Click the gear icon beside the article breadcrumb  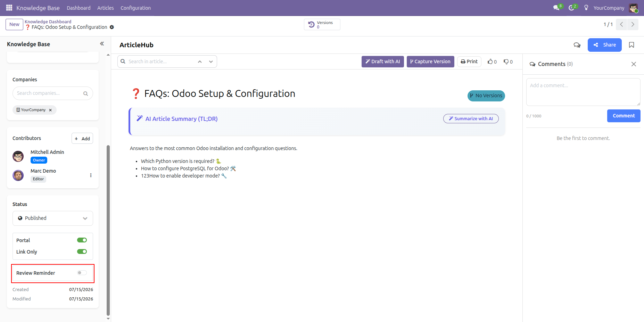[112, 27]
